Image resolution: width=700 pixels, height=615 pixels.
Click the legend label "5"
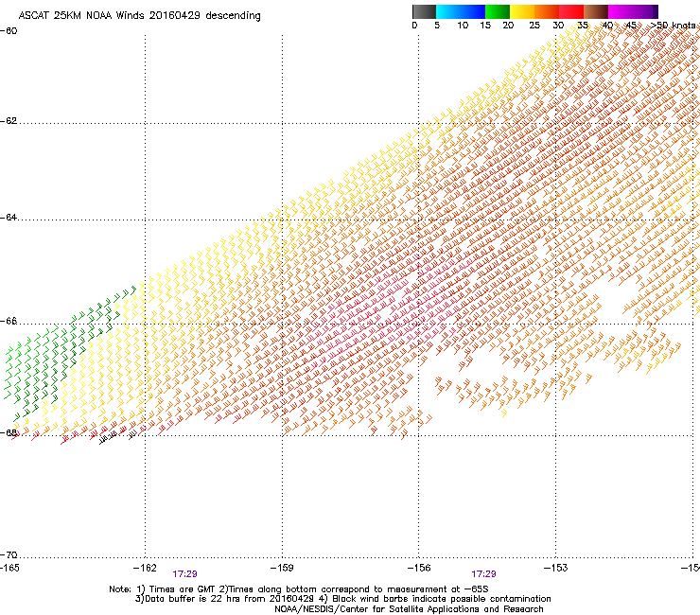point(437,26)
